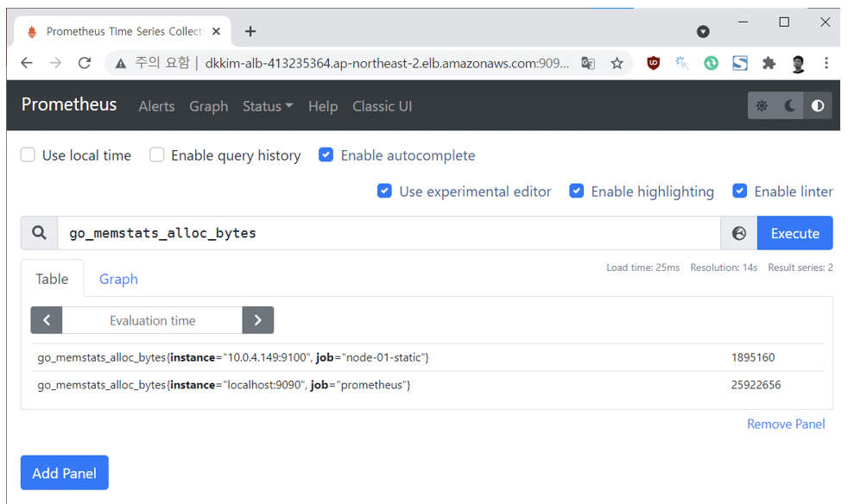Click the metrics explorer globe icon
This screenshot has height=504, width=848.
(x=738, y=233)
